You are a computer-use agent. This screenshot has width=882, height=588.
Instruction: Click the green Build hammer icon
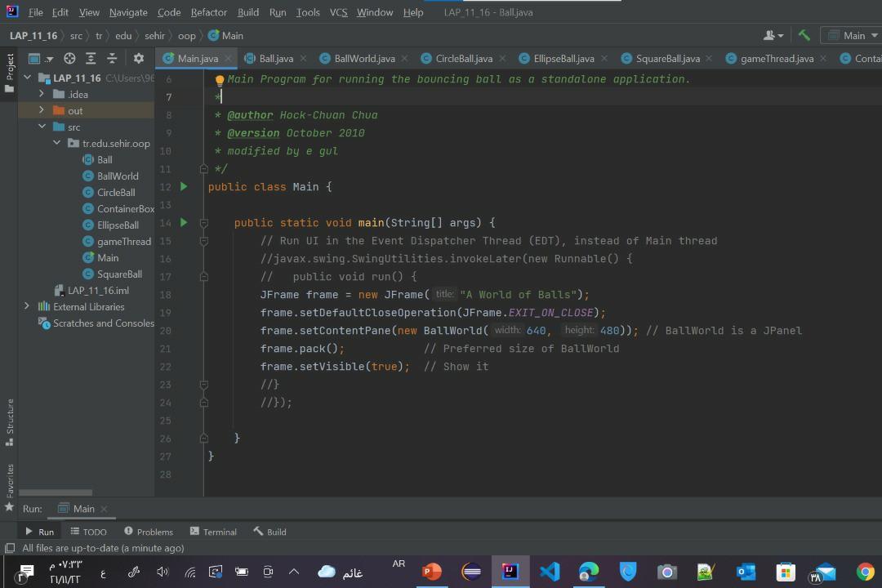tap(804, 35)
